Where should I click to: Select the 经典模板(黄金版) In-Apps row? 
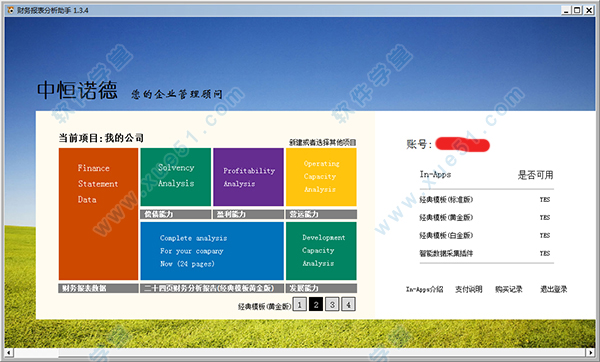click(486, 217)
